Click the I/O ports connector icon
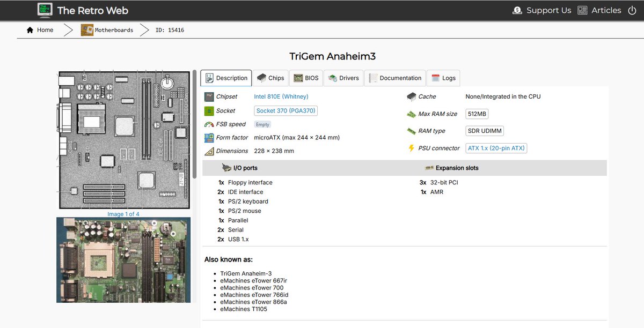Image resolution: width=644 pixels, height=328 pixels. [x=226, y=168]
